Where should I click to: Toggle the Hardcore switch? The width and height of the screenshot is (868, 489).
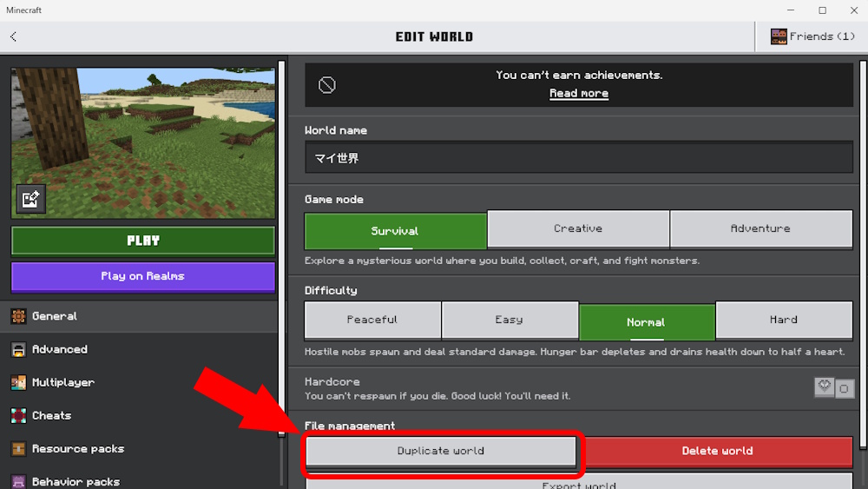click(834, 387)
